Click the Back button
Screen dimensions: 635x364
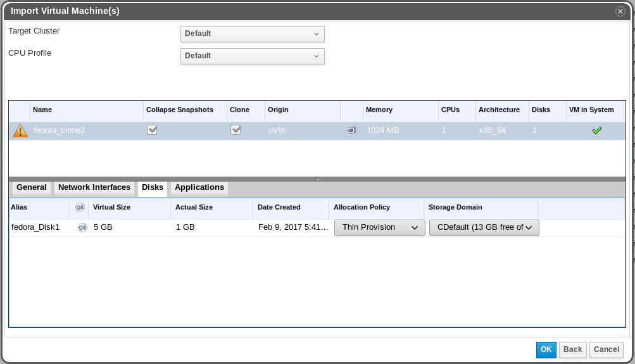[572, 349]
